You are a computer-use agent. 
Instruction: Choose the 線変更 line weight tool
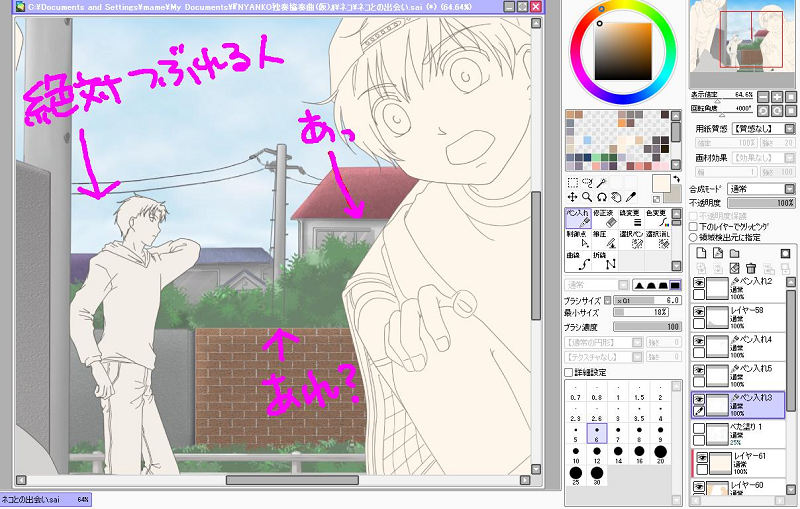click(631, 219)
